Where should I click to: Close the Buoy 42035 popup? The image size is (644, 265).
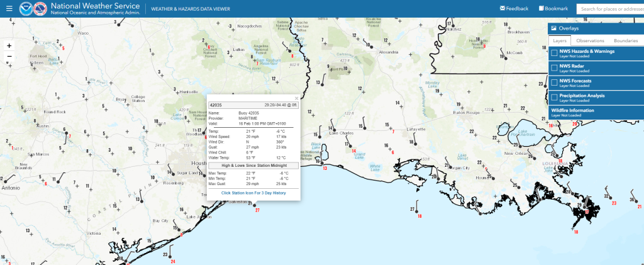tap(296, 98)
